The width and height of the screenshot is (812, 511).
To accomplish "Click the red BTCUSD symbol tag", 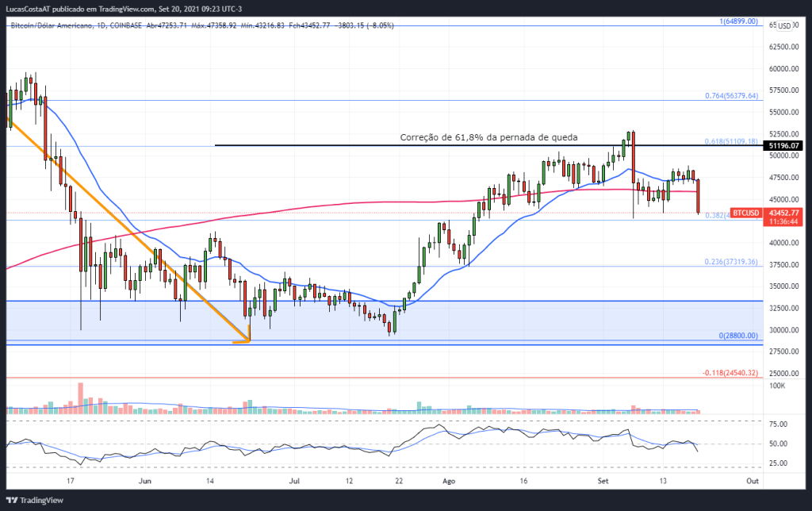I will (745, 213).
